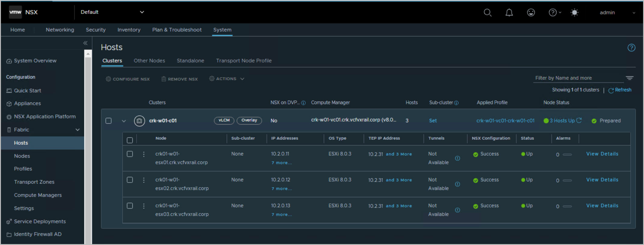This screenshot has height=245, width=644.
Task: Select the crk-w01-c01 cluster checkbox
Action: point(109,121)
